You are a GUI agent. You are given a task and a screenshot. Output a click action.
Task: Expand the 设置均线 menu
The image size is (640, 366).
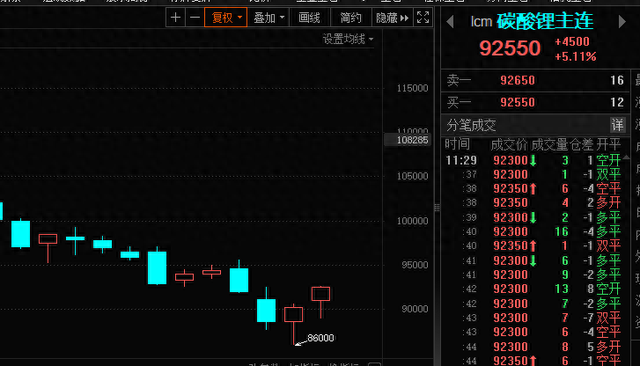[x=348, y=39]
